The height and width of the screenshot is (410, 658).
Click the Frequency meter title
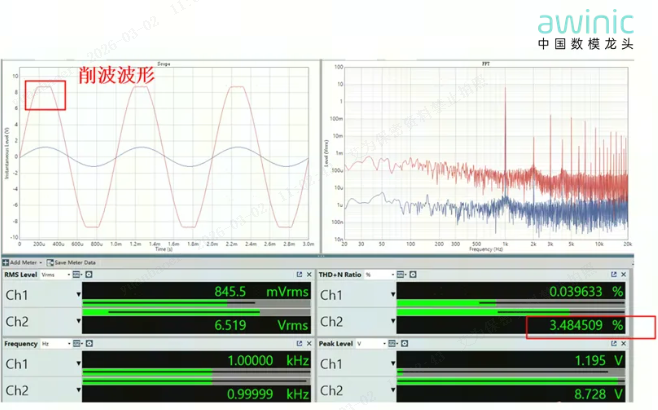(x=21, y=344)
